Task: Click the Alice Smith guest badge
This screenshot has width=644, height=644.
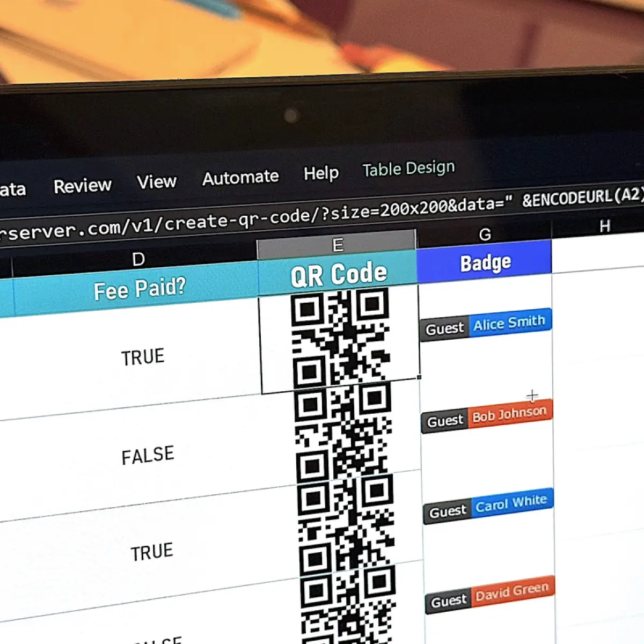Action: point(486,324)
